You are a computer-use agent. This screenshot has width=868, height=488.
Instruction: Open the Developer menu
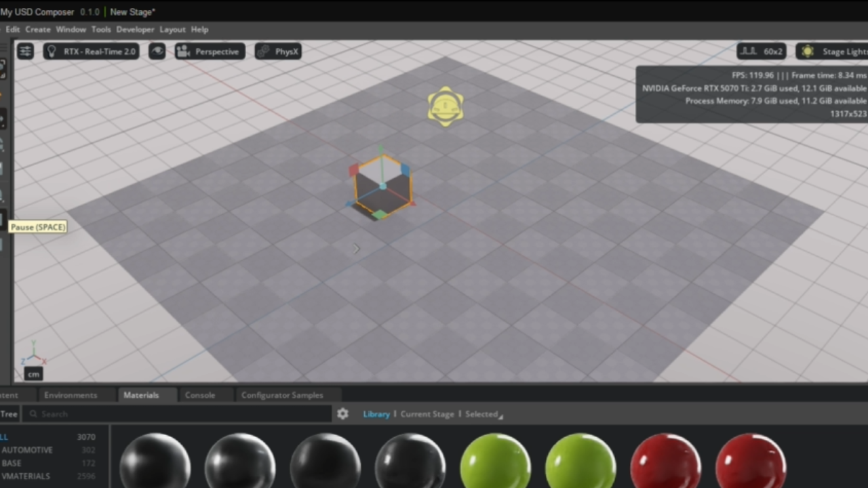[135, 29]
